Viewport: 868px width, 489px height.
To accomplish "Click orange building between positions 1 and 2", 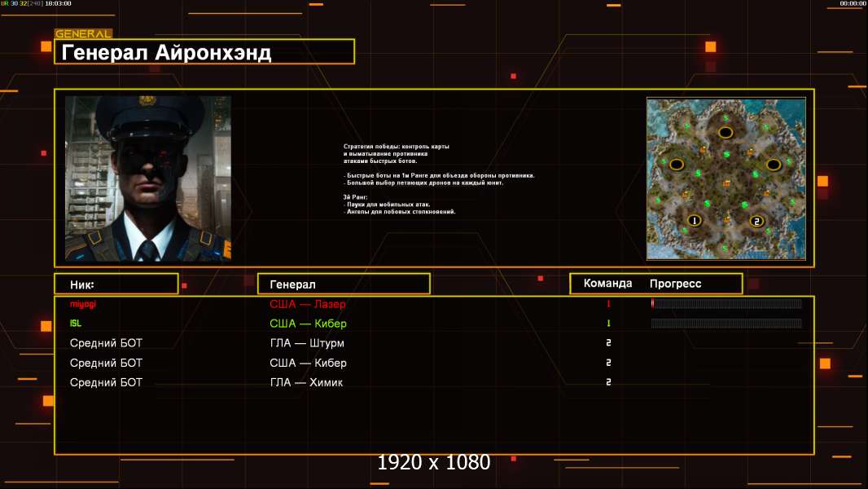I will click(727, 219).
